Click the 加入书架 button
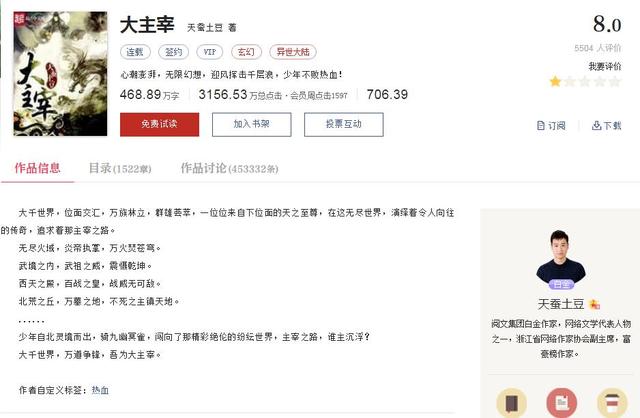 (x=255, y=124)
